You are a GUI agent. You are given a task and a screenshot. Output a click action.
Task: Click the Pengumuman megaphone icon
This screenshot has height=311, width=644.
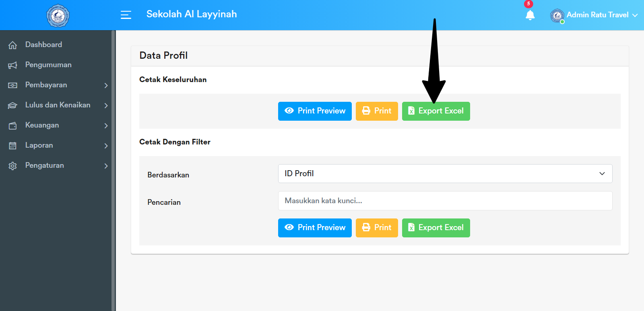tap(13, 65)
